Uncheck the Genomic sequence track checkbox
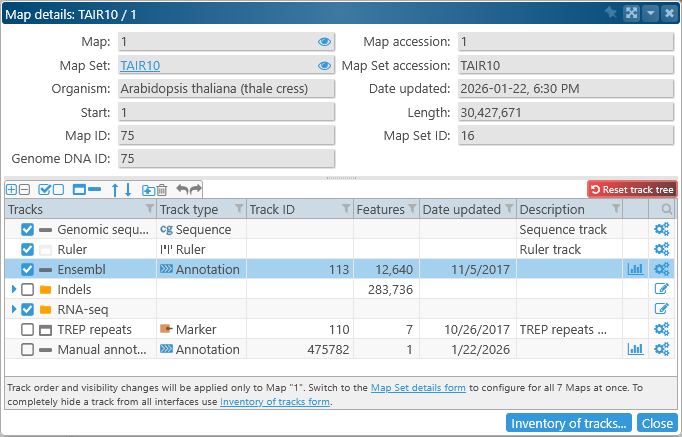The height and width of the screenshot is (437, 682). [x=28, y=229]
